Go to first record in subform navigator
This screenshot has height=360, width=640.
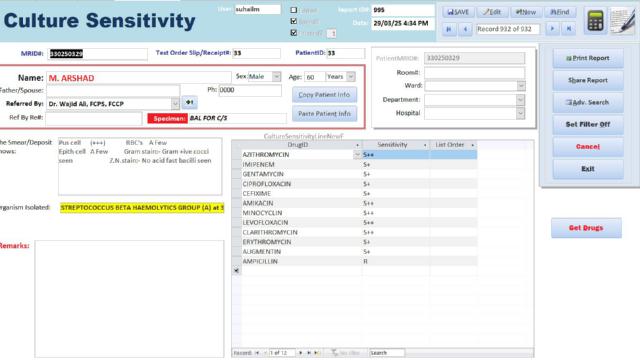[x=257, y=353]
